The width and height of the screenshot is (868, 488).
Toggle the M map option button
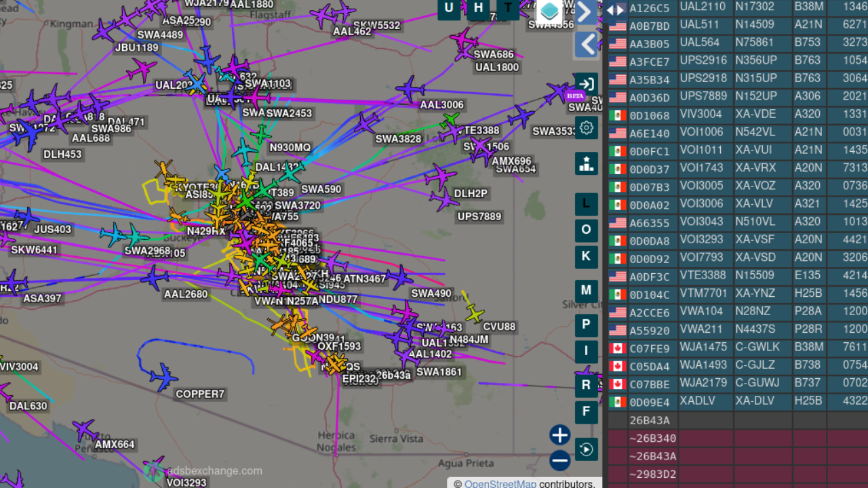[587, 291]
